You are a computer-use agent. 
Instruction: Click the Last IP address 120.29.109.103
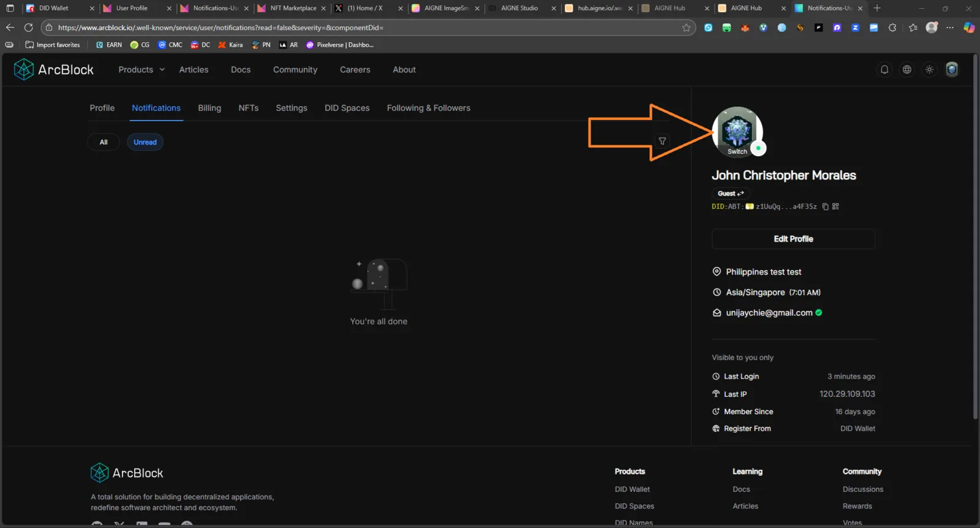point(847,394)
